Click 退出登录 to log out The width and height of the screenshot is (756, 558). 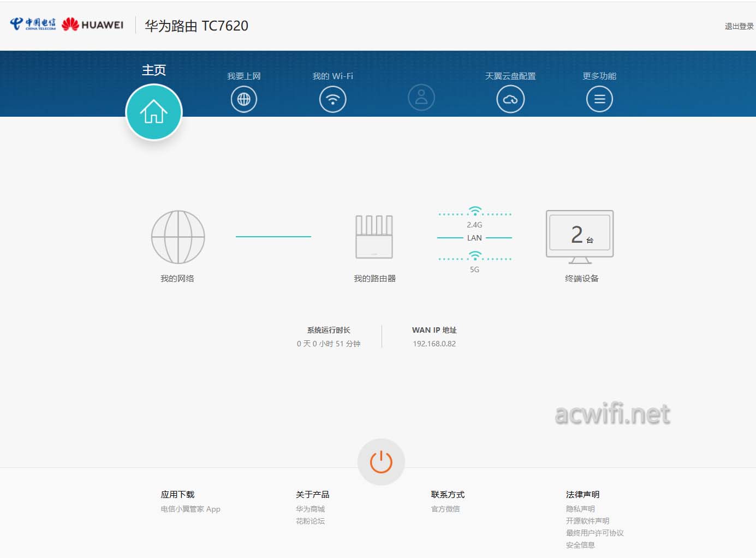coord(739,26)
